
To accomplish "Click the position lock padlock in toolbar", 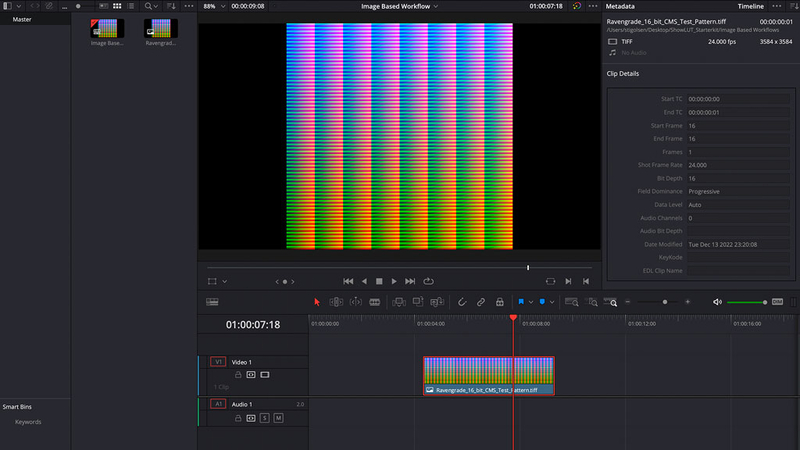I will point(500,301).
